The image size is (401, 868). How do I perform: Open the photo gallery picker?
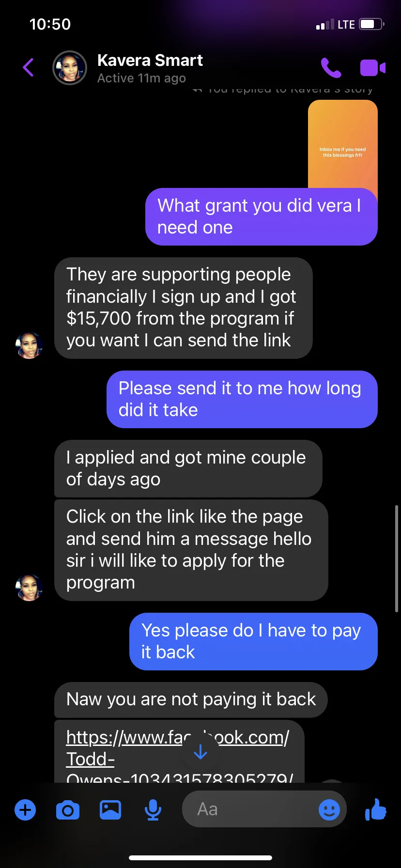(110, 810)
